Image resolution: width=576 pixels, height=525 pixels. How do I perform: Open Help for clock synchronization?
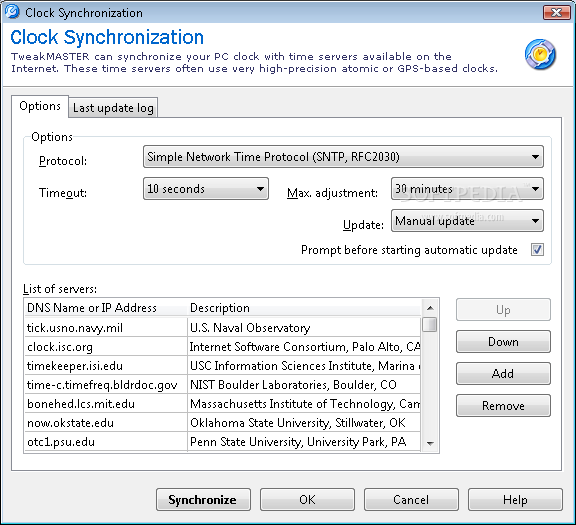pyautogui.click(x=515, y=500)
